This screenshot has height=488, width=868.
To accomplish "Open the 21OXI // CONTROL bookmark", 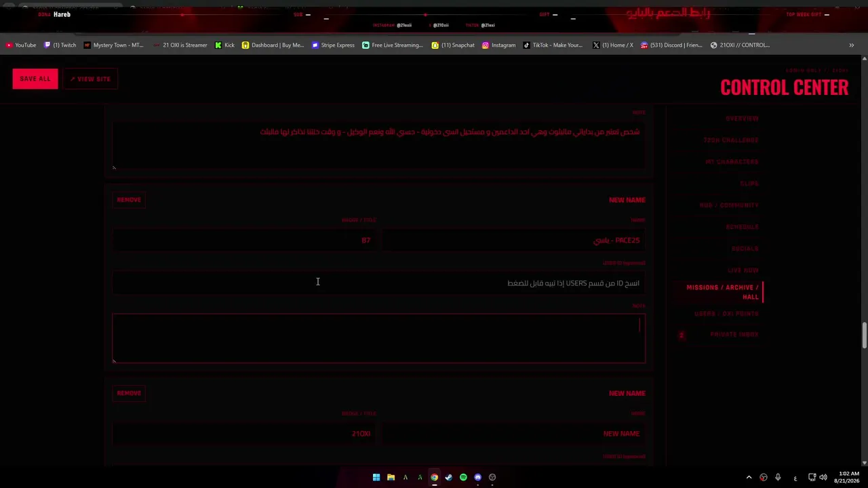I will pyautogui.click(x=740, y=45).
